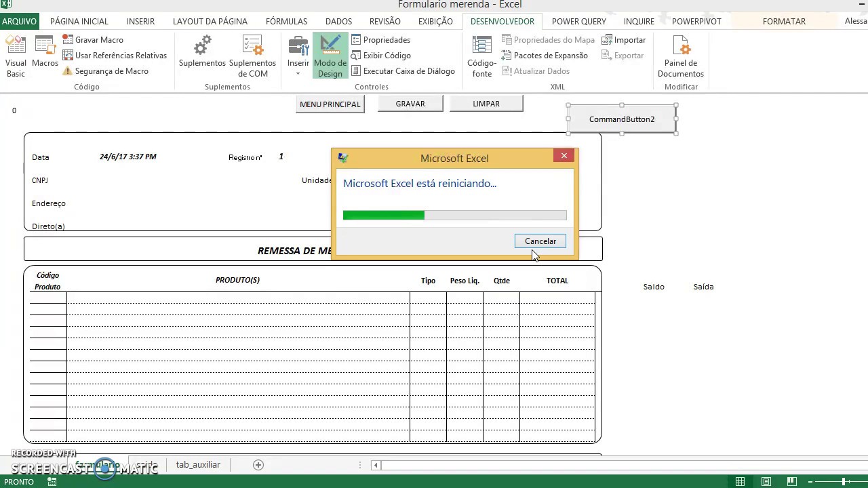
Task: Switch to Page Layout view in status bar
Action: (766, 482)
